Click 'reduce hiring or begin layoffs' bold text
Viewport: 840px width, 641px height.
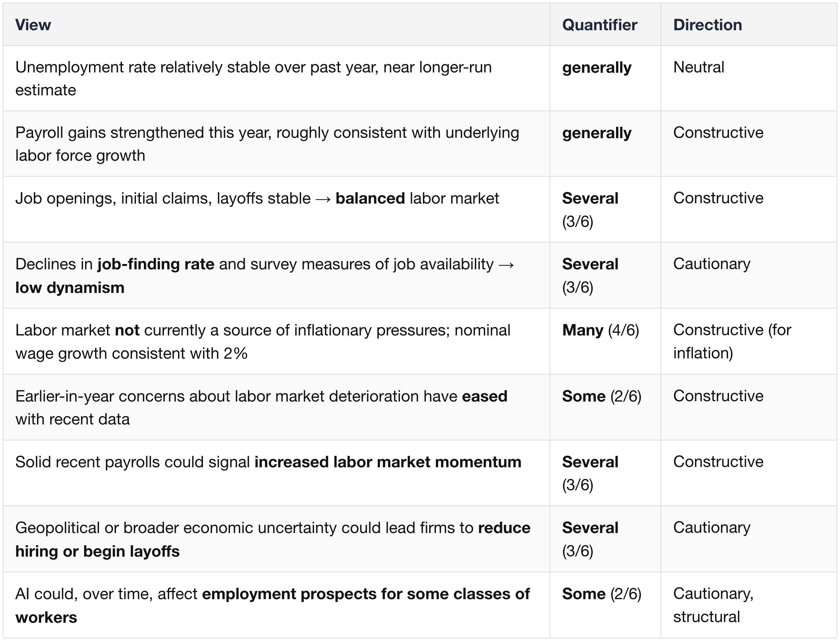click(273, 539)
